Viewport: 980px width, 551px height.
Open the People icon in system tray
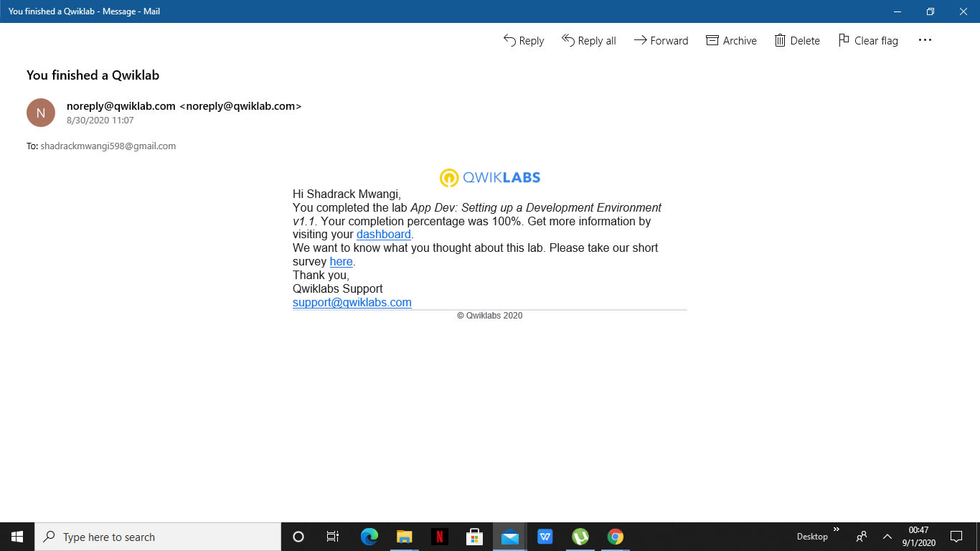(862, 537)
